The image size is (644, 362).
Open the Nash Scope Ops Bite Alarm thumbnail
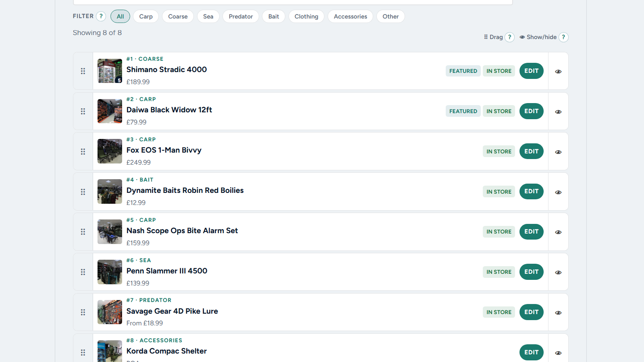(x=110, y=232)
